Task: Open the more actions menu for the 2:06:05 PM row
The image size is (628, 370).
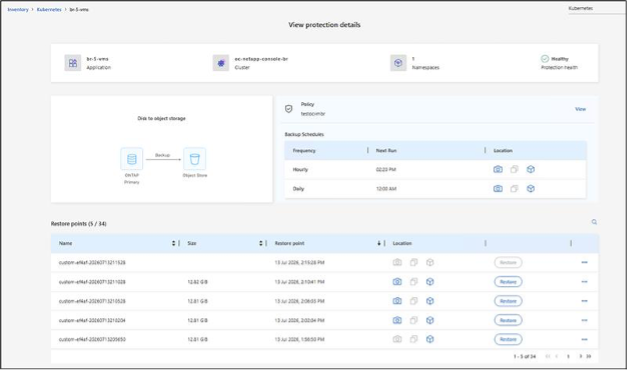Action: (584, 301)
